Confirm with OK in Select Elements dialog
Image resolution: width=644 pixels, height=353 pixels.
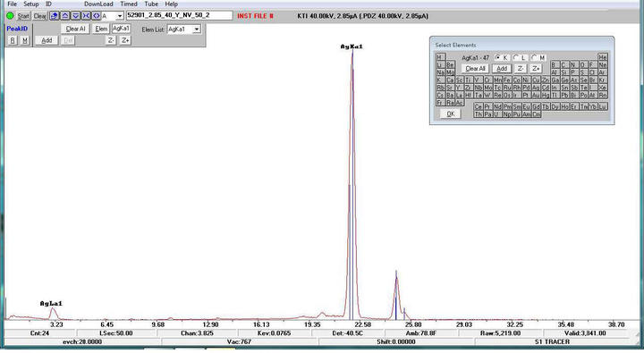pyautogui.click(x=451, y=113)
